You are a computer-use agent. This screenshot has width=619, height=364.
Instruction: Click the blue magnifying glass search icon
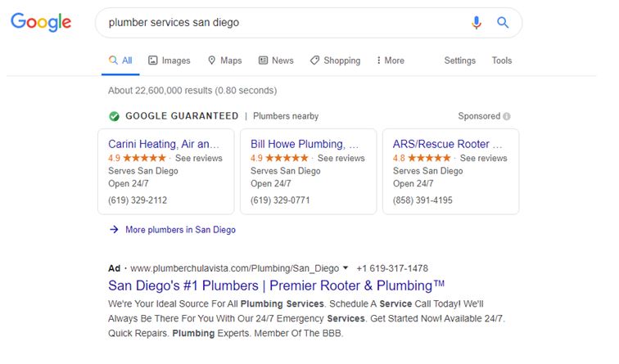pos(503,22)
